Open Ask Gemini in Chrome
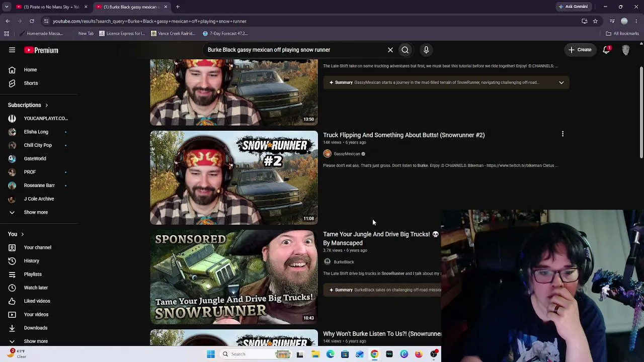This screenshot has height=362, width=644. (573, 7)
